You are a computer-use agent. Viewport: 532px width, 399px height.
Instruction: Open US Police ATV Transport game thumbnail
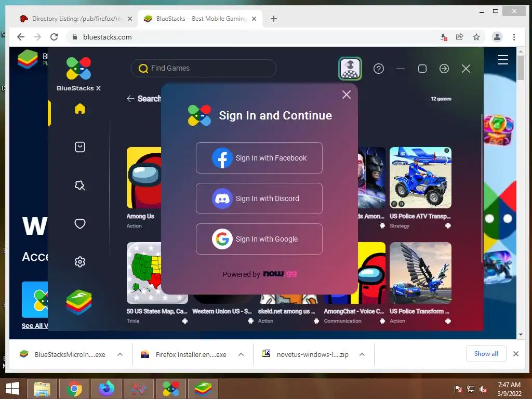(420, 178)
